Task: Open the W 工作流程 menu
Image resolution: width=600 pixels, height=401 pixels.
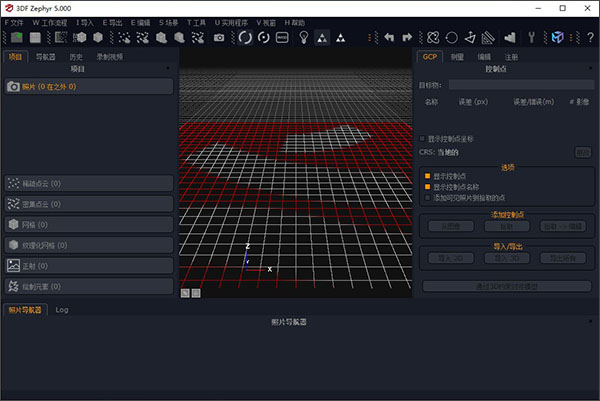Action: tap(49, 23)
